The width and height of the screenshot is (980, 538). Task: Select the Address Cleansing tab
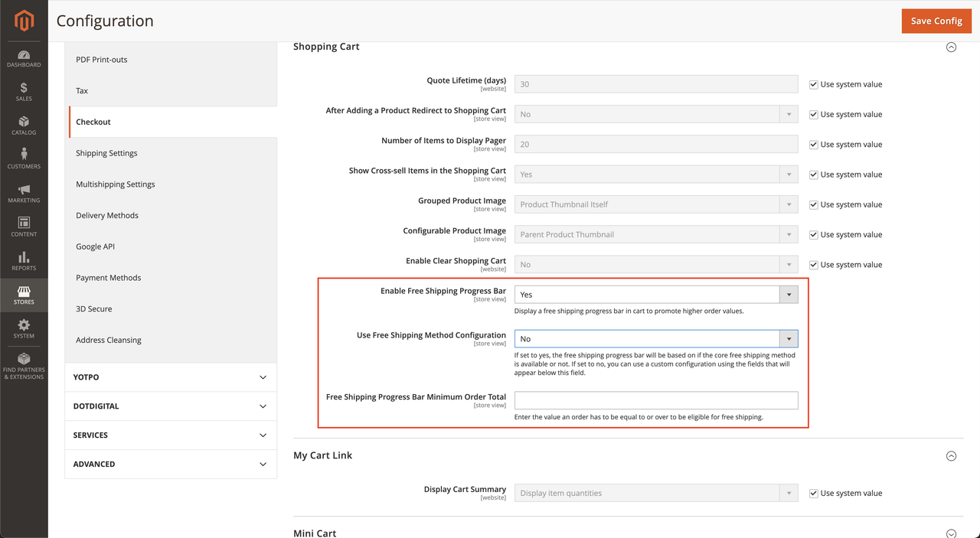[171, 340]
